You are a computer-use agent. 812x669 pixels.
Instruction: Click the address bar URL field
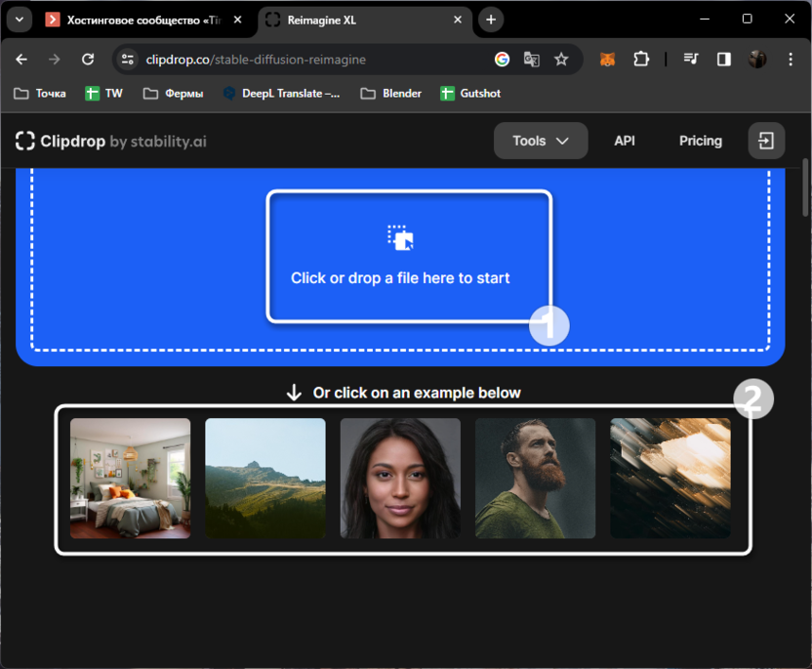[312, 60]
